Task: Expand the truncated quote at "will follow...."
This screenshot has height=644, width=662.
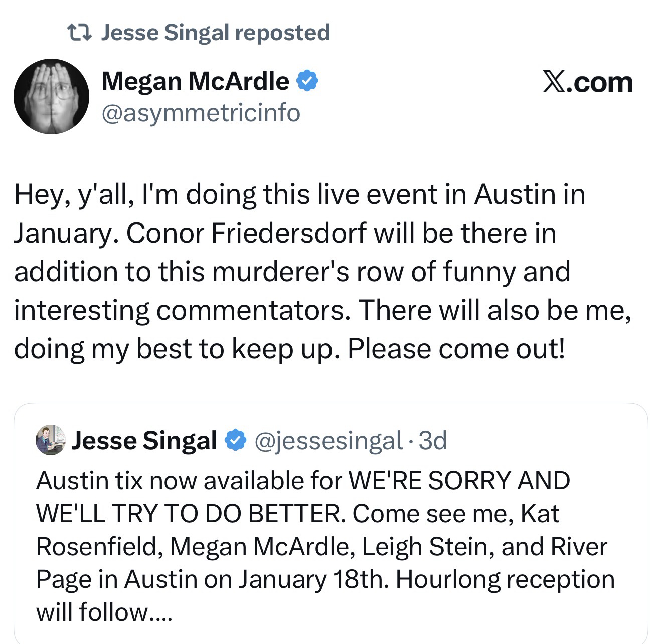Action: (x=104, y=612)
